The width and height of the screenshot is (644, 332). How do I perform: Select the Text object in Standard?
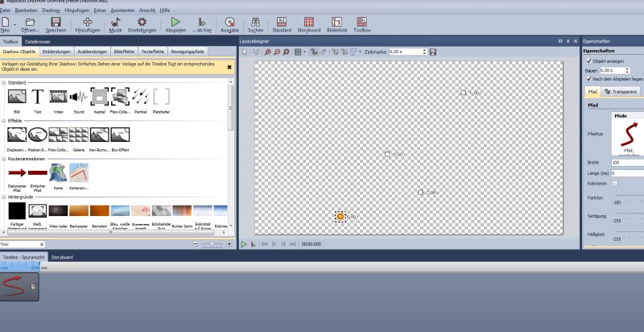[37, 98]
